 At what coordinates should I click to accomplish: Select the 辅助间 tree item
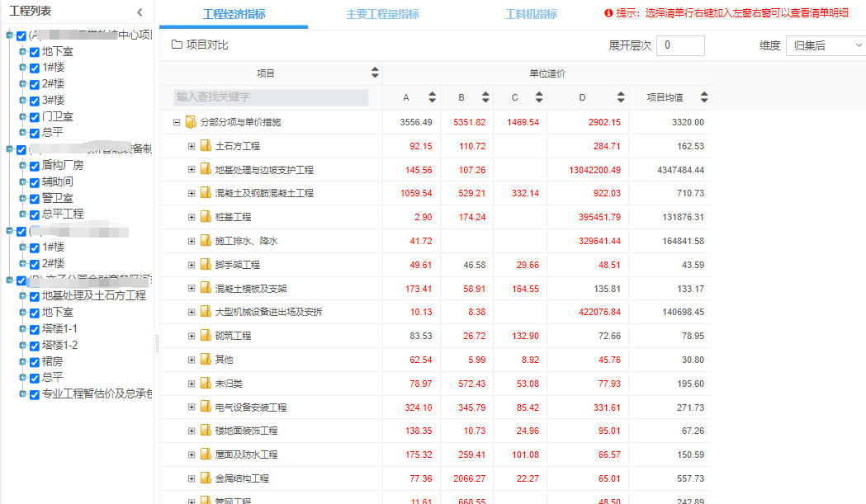[58, 181]
